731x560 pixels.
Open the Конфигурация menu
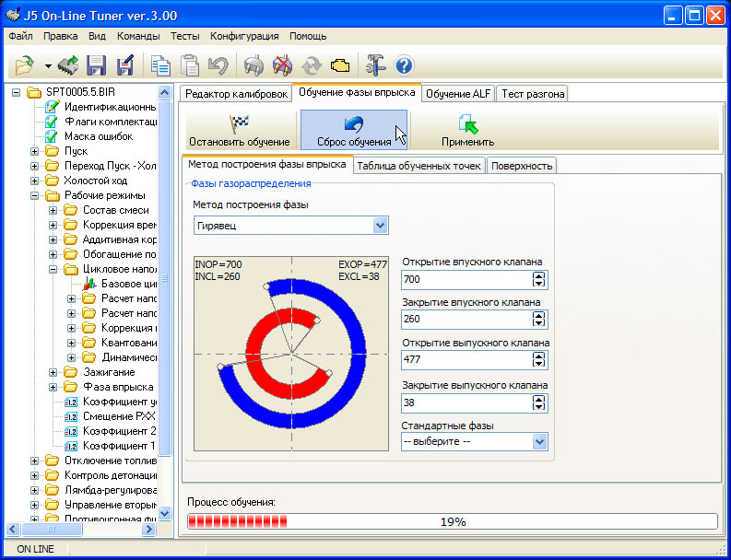pos(244,36)
